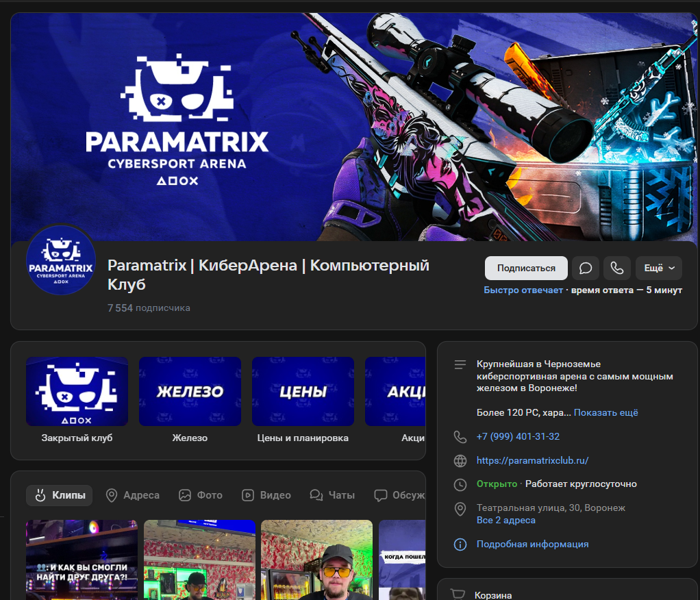Open the Подробная информация link
This screenshot has width=700, height=600.
point(532,545)
